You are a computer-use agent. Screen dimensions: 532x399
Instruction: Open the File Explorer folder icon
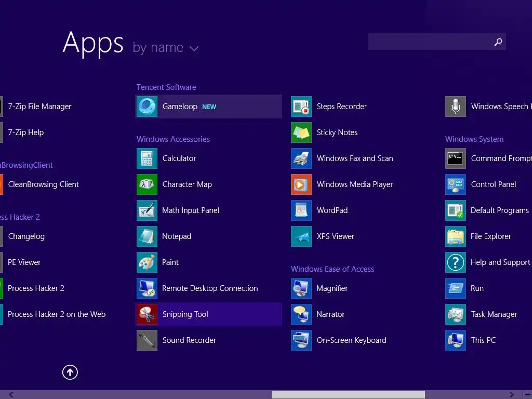pyautogui.click(x=456, y=236)
